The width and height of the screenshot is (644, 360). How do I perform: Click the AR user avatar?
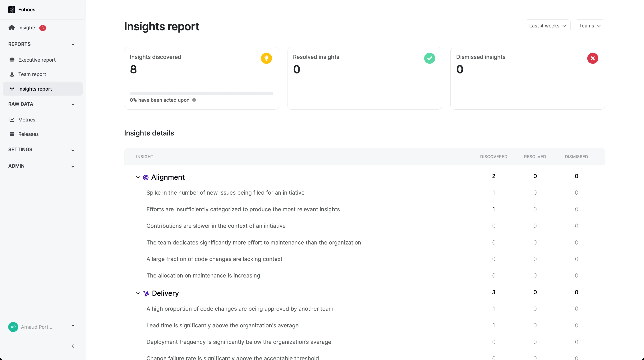[x=13, y=327]
